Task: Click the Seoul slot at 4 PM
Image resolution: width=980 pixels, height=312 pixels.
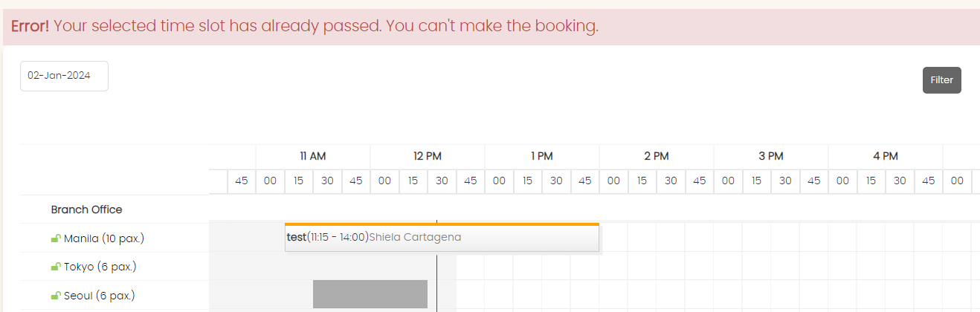Action: tap(842, 294)
